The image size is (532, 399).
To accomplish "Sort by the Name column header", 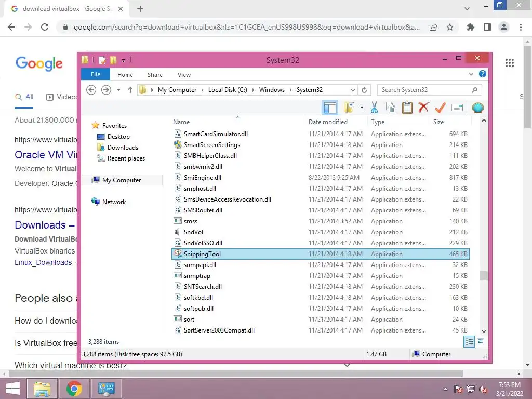I will pos(237,122).
